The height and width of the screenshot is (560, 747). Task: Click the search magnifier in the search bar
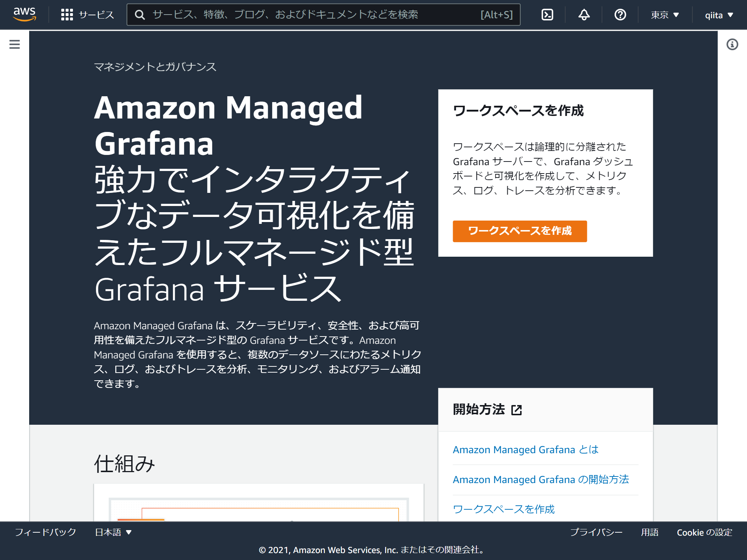[x=140, y=15]
